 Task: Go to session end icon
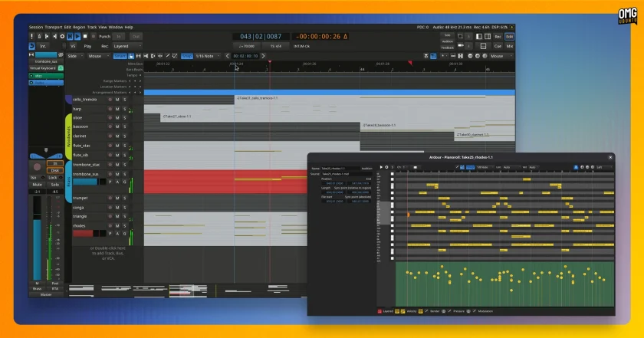54,37
